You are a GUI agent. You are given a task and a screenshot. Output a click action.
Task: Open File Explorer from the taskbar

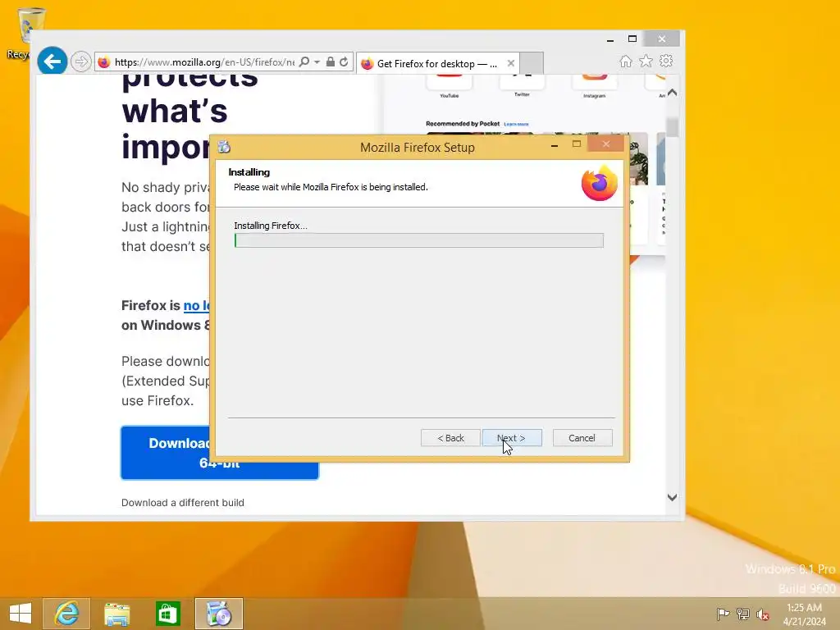click(116, 614)
